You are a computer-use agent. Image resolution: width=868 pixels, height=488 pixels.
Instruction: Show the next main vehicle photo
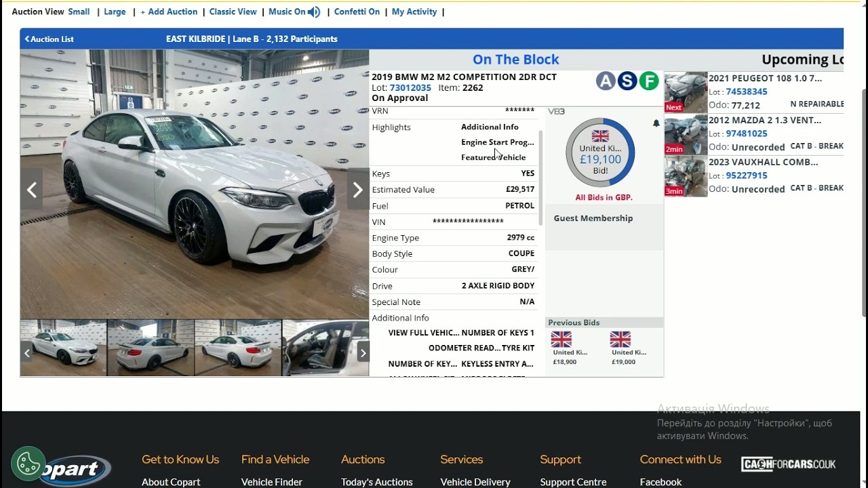click(357, 190)
